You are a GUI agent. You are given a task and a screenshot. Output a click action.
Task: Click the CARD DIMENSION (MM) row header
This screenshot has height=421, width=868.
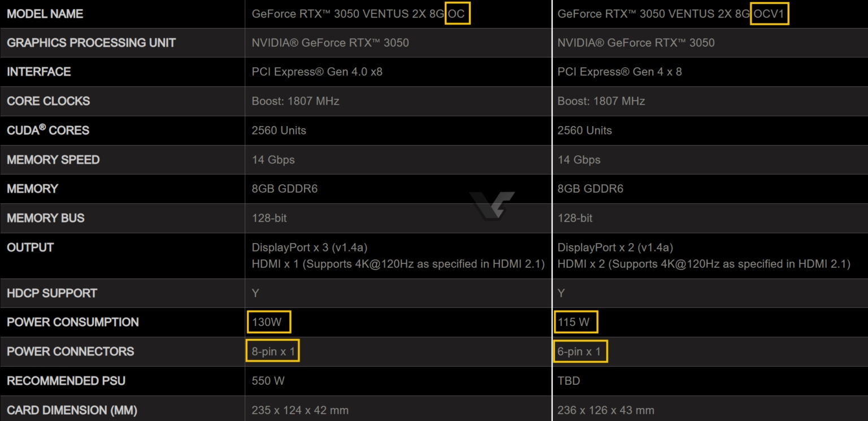click(x=72, y=410)
